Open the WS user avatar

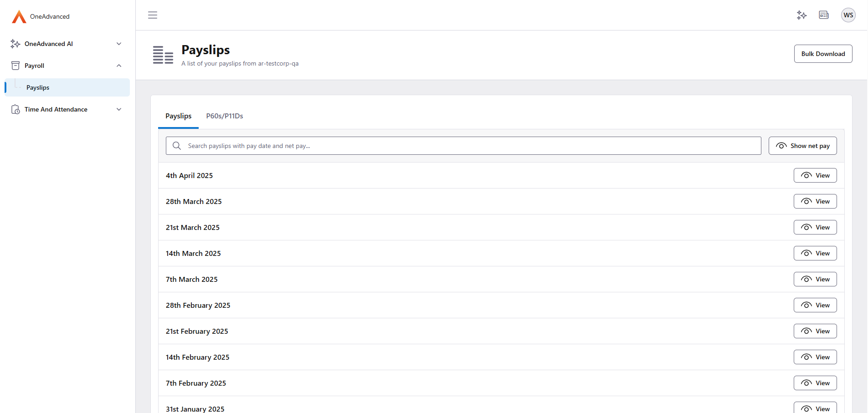tap(848, 15)
